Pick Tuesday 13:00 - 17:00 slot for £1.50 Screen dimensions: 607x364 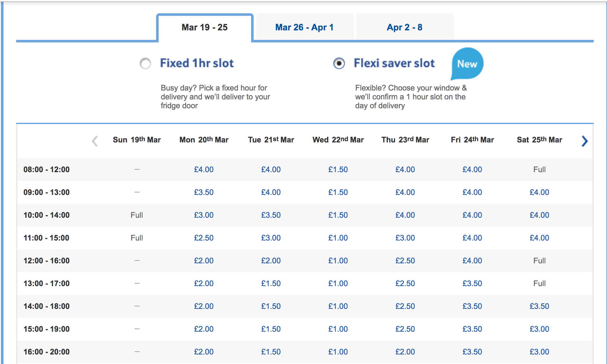point(271,284)
